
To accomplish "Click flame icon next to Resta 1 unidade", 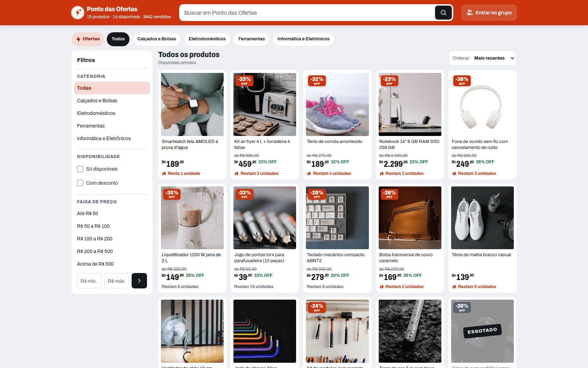I will pyautogui.click(x=164, y=173).
